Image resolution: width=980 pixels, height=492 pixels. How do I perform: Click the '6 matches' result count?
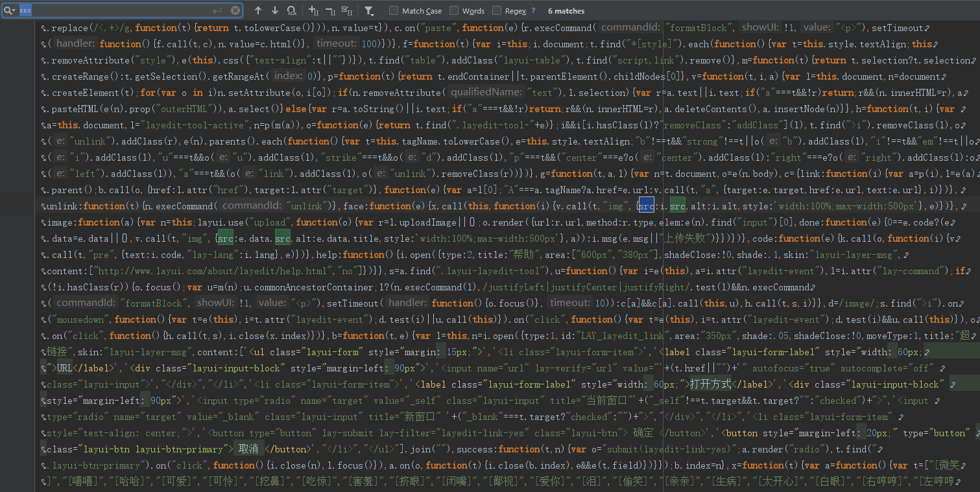click(566, 11)
